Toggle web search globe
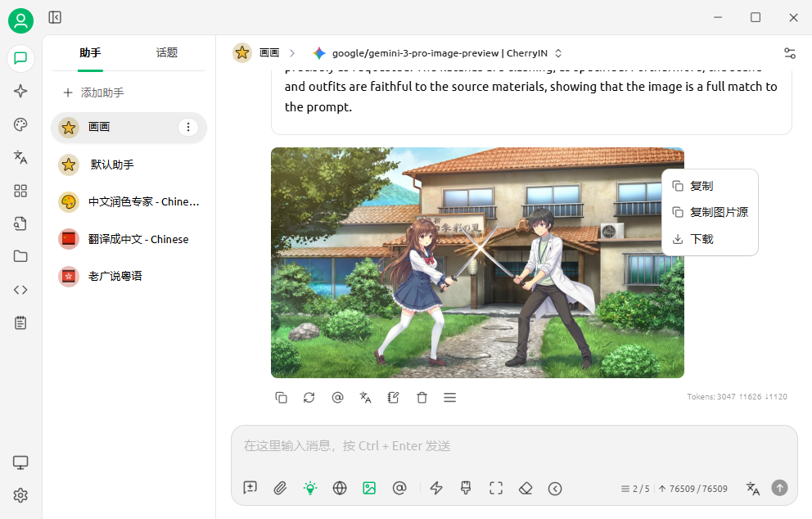 pos(340,488)
